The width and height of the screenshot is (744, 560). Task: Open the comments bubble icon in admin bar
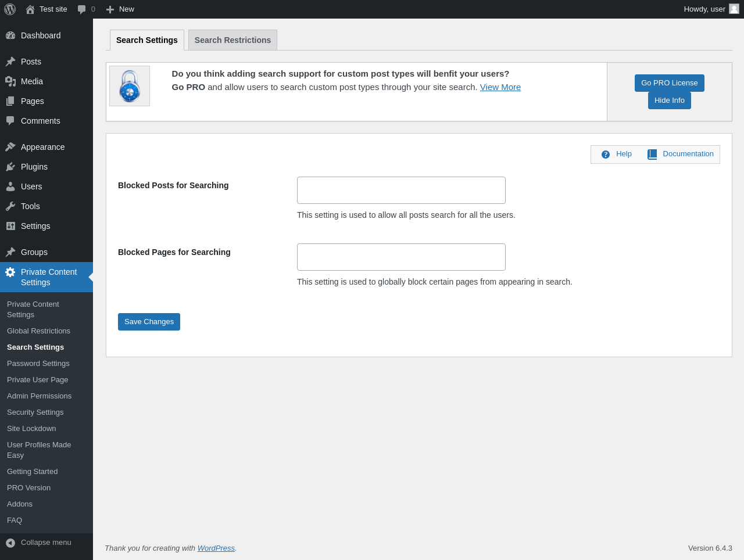pos(82,9)
